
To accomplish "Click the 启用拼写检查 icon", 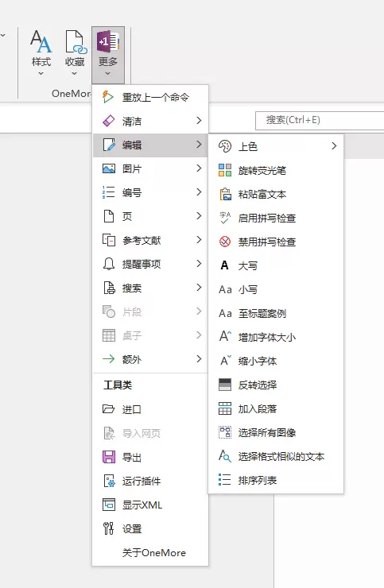I will [x=225, y=218].
